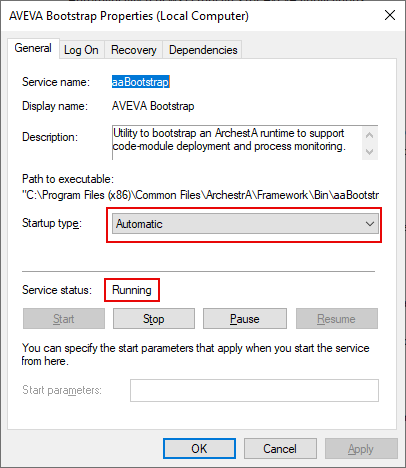Click the description scroll down arrow

[370, 152]
